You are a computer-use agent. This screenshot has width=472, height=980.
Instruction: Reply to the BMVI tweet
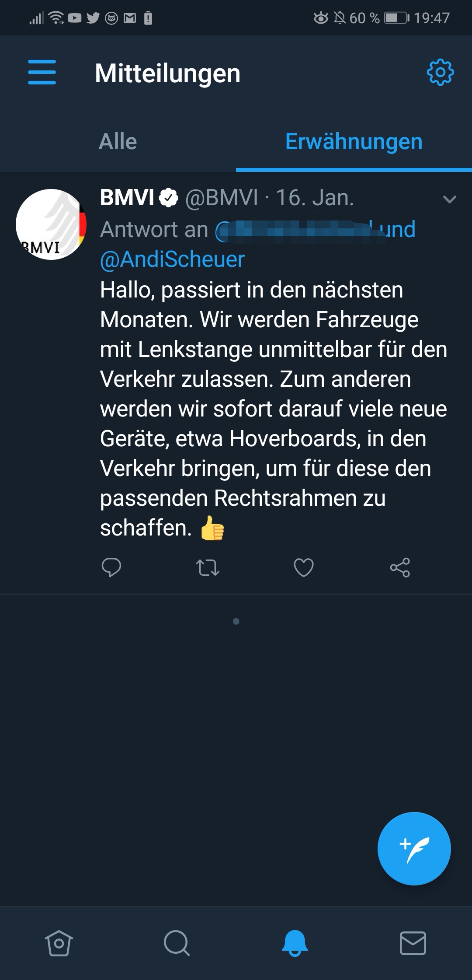(111, 567)
